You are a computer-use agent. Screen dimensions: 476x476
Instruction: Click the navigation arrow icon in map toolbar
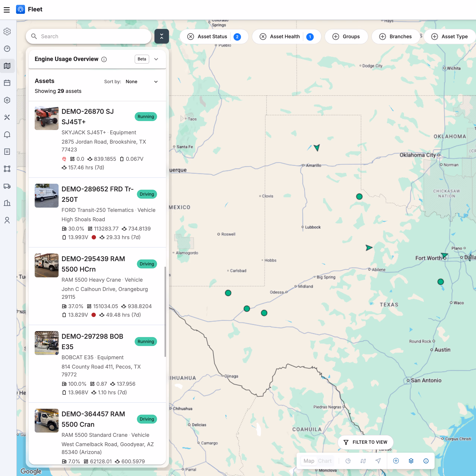[x=378, y=461]
